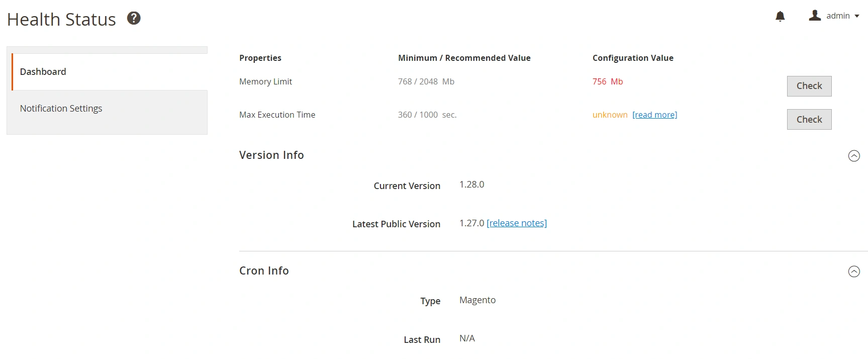Click the red 756 Mb configuration value
The width and height of the screenshot is (868, 359).
[607, 81]
